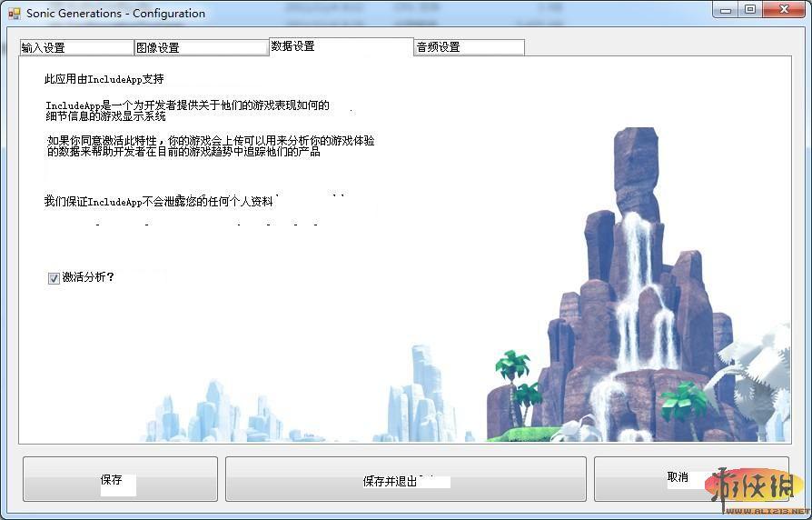Open the 图像设置 tab
The image size is (812, 520).
[202, 47]
